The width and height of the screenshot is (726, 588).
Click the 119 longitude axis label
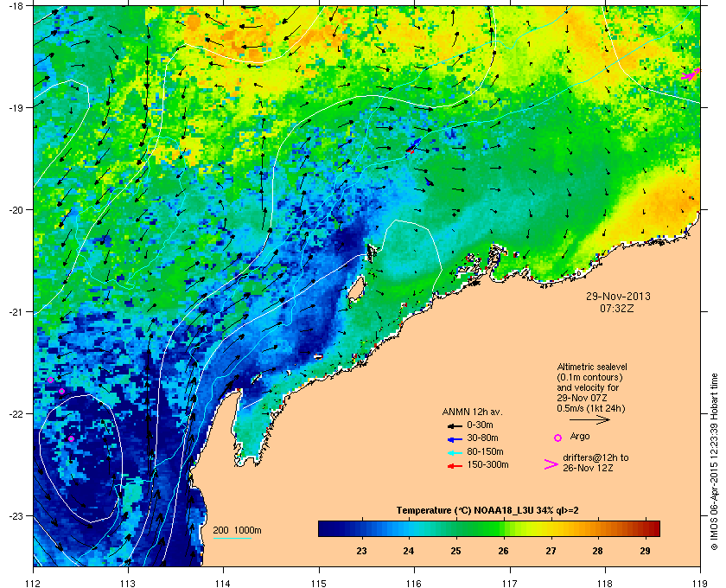tap(700, 583)
